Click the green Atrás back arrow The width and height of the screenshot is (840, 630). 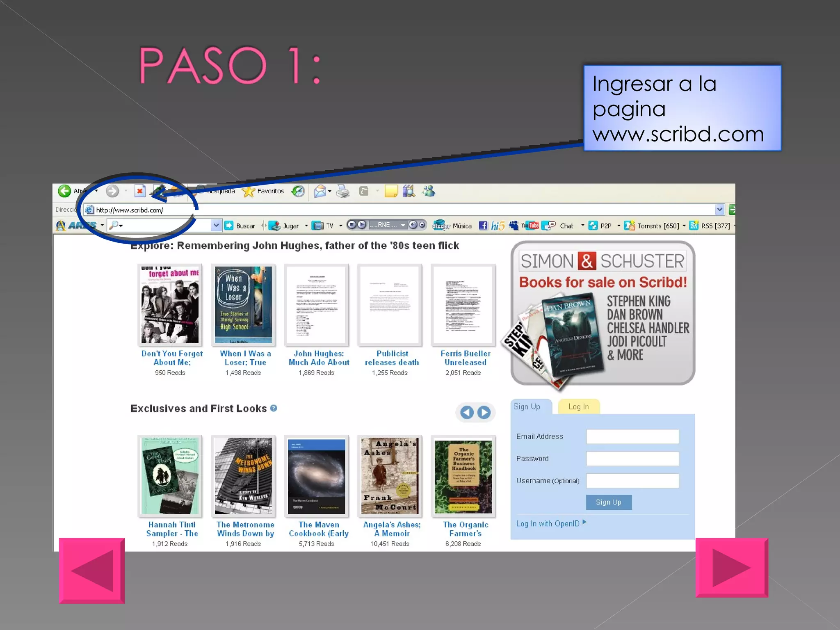coord(64,191)
